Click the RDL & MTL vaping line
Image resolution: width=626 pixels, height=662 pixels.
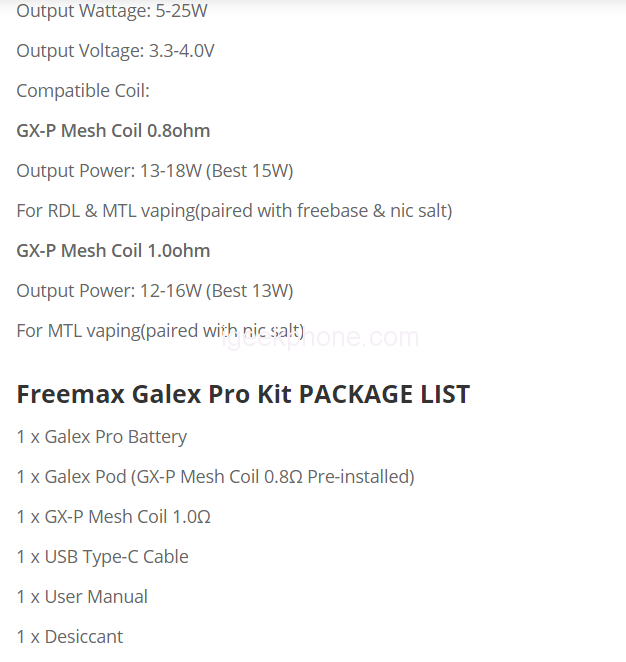point(234,211)
